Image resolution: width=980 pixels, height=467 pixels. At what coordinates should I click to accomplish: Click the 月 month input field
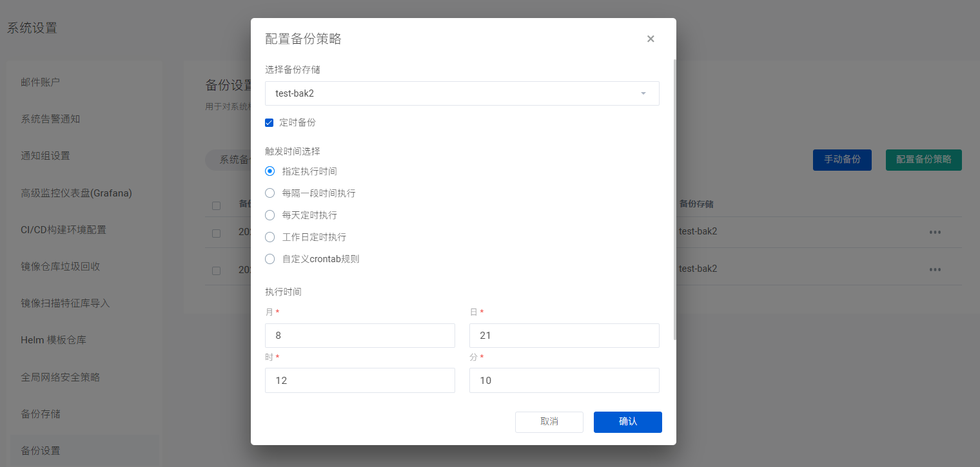tap(360, 336)
